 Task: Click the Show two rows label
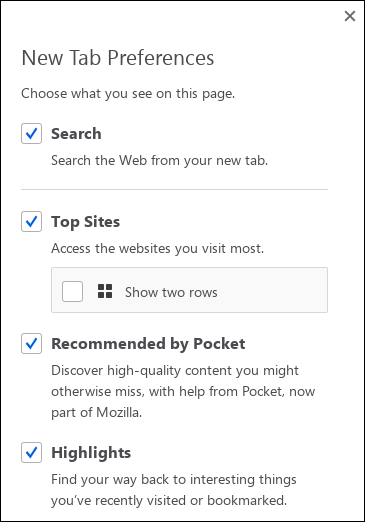coord(171,292)
